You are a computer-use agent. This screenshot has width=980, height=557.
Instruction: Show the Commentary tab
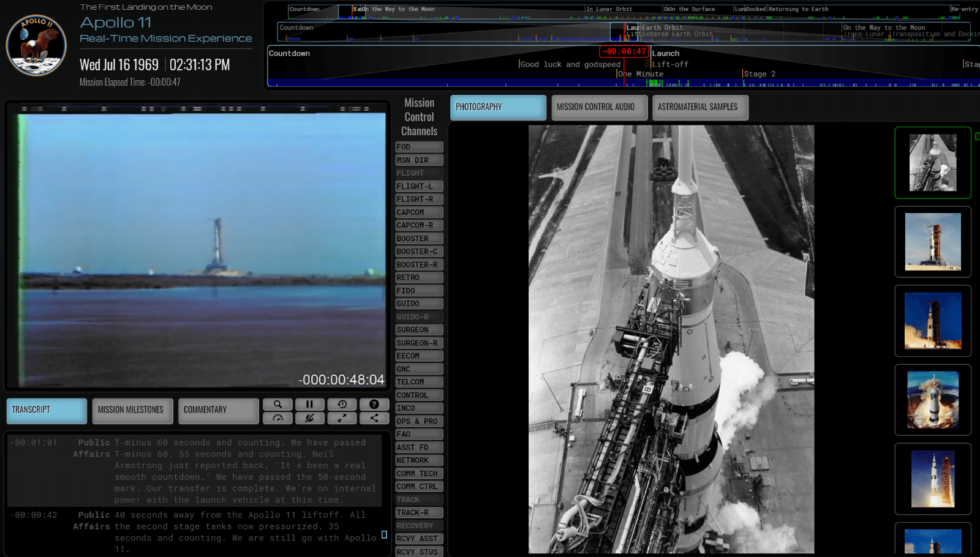[218, 410]
